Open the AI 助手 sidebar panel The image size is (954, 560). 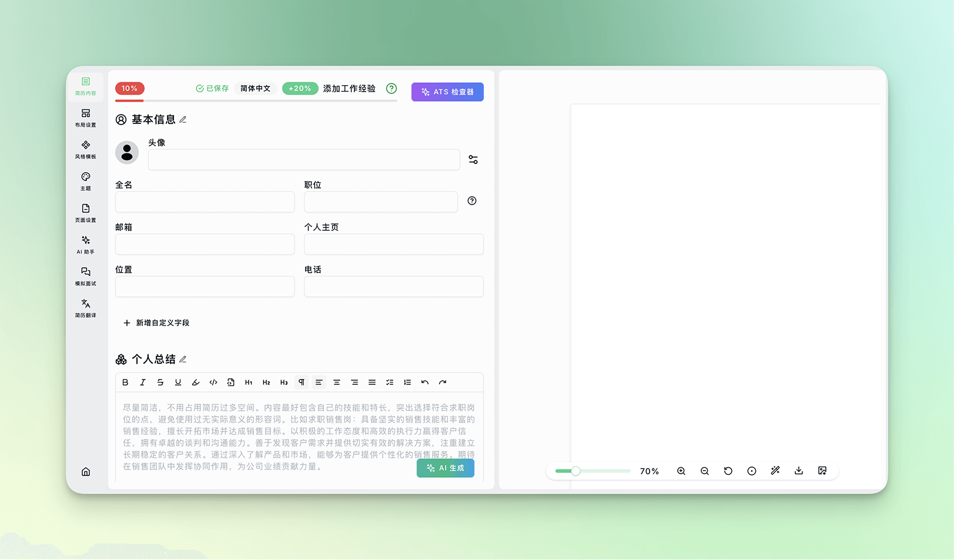[x=86, y=244]
